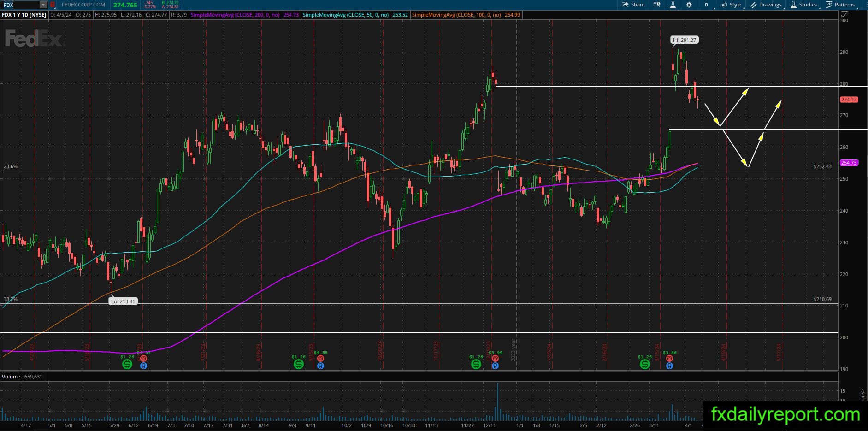Screen dimensions: 868x431
Task: Click the $252.43 Fibonacci price label
Action: [x=823, y=166]
